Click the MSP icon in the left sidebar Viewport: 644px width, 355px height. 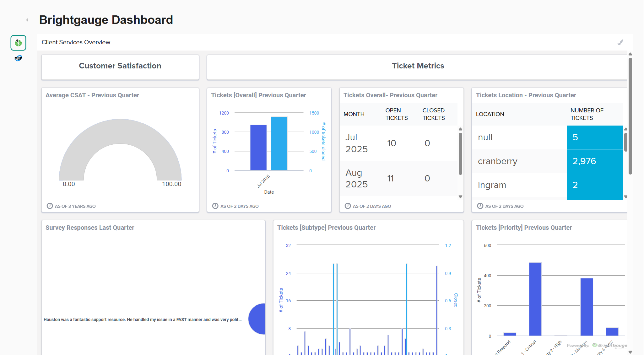[x=18, y=58]
